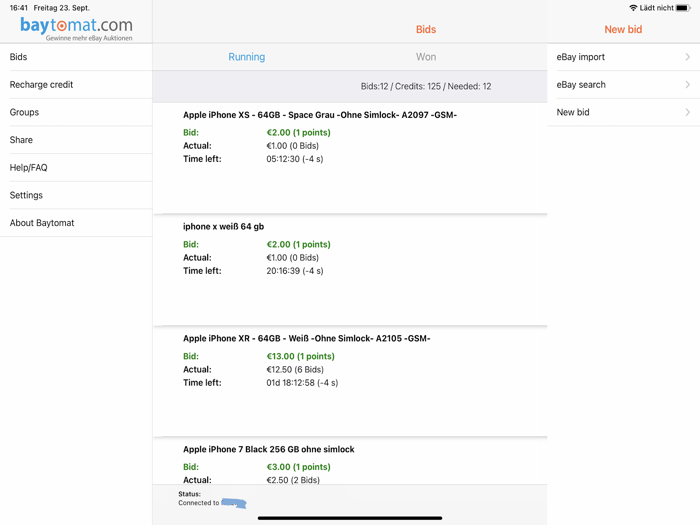This screenshot has height=525, width=700.
Task: Tap €2.50 (2 Bids) actual price
Action: [x=293, y=480]
